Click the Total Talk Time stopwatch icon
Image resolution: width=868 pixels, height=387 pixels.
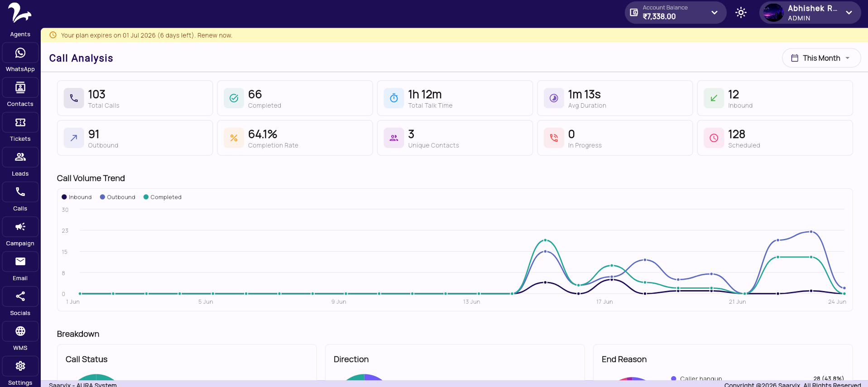click(394, 98)
